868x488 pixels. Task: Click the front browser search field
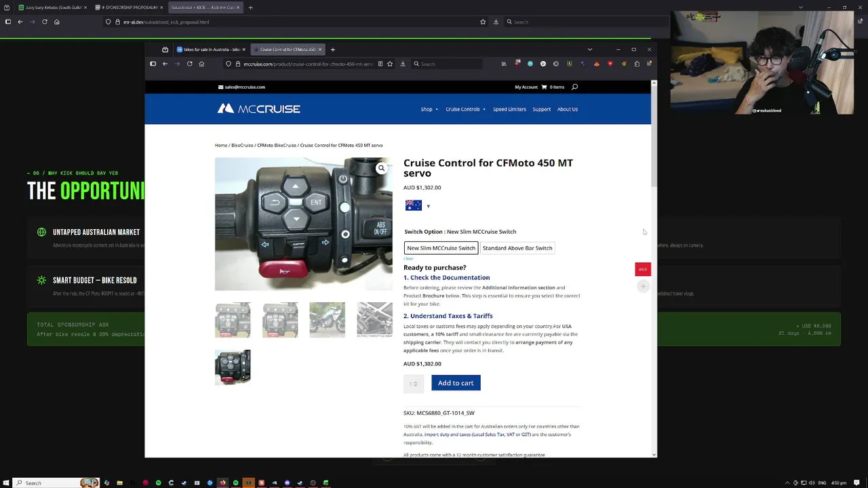[x=448, y=64]
